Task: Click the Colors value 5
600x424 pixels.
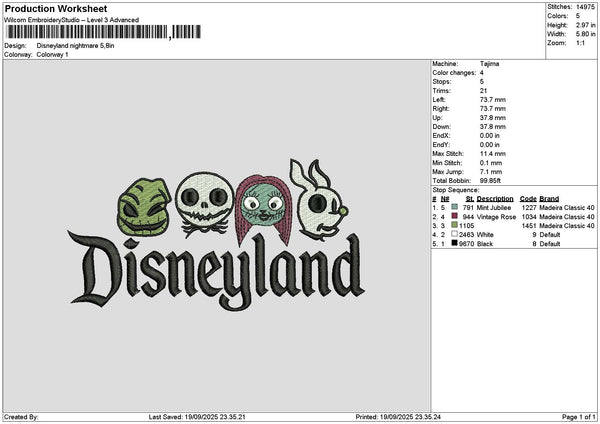Action: coord(578,16)
